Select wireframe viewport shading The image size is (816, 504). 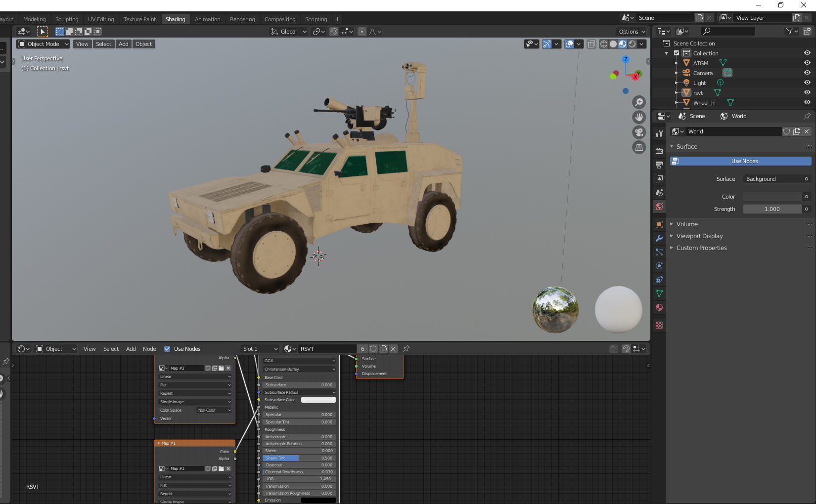click(603, 44)
